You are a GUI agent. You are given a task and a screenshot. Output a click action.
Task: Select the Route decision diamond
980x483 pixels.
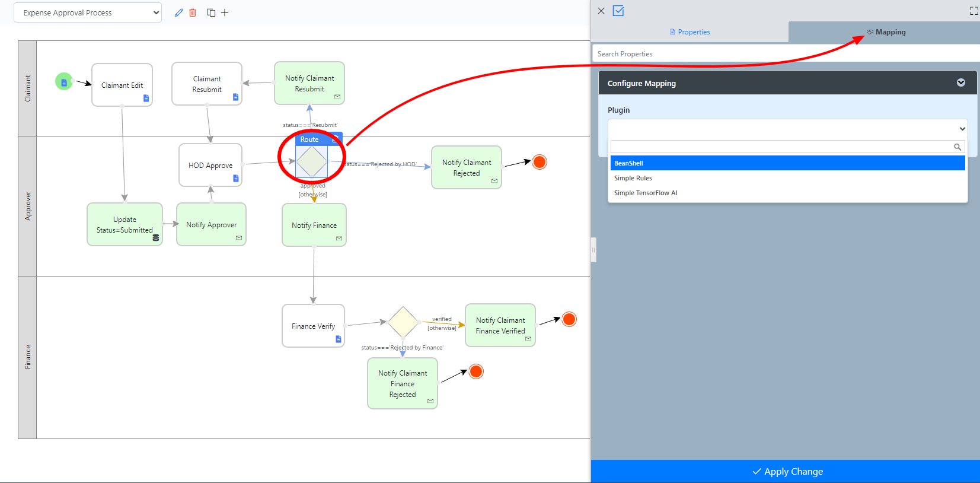[312, 161]
